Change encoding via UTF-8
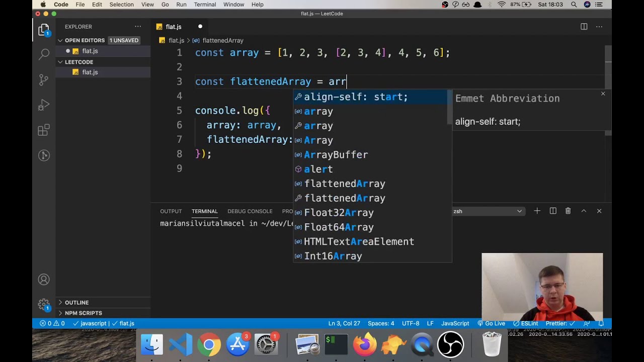 pyautogui.click(x=411, y=323)
